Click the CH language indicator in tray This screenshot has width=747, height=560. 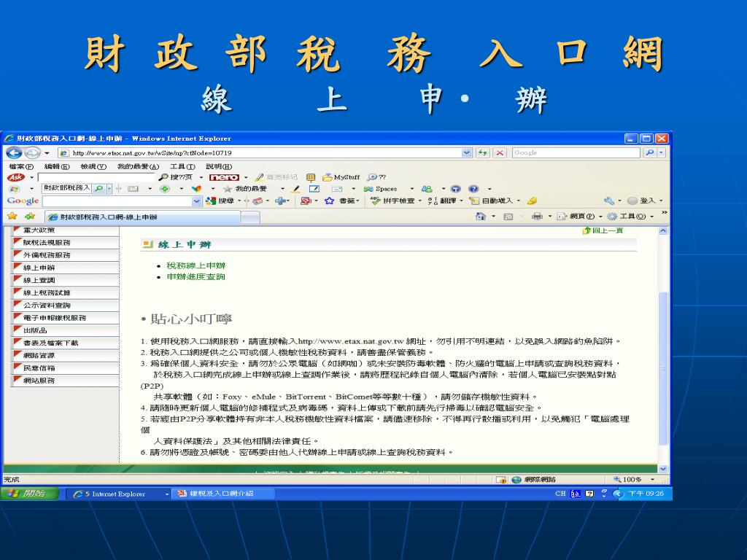pyautogui.click(x=560, y=494)
